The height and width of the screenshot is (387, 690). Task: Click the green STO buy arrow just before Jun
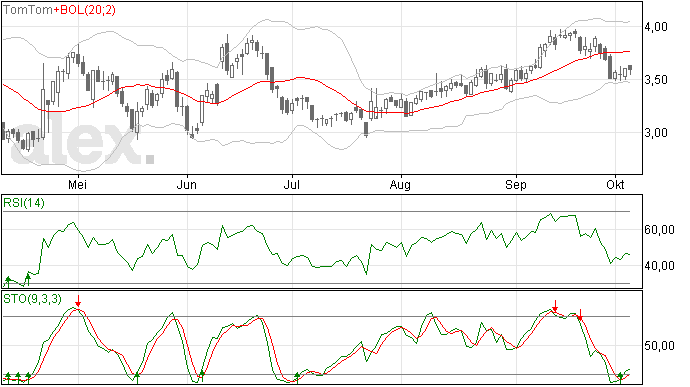point(137,378)
